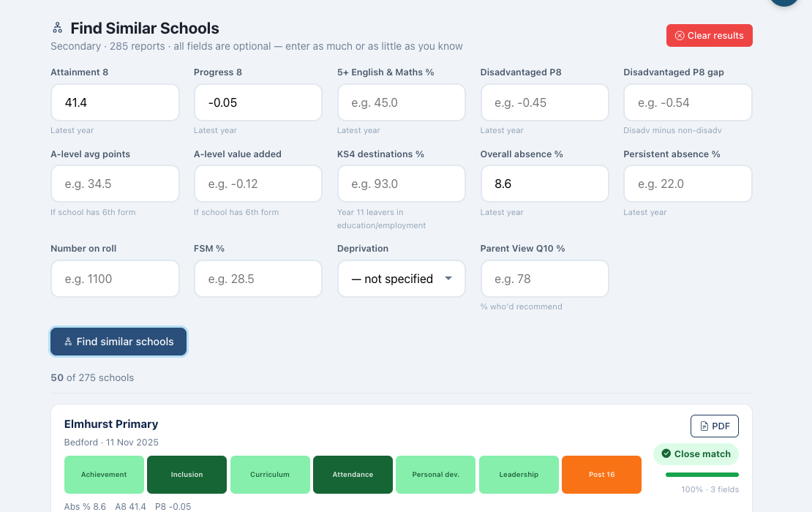
Task: Click the orange Post 16 tile
Action: (x=602, y=475)
